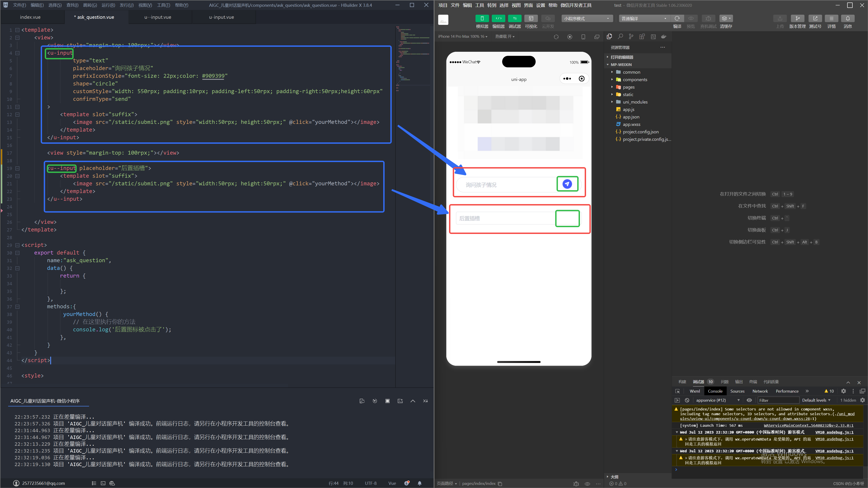Open the 消息 notifications bell
Screen dimensions: 868x488
coord(848,19)
